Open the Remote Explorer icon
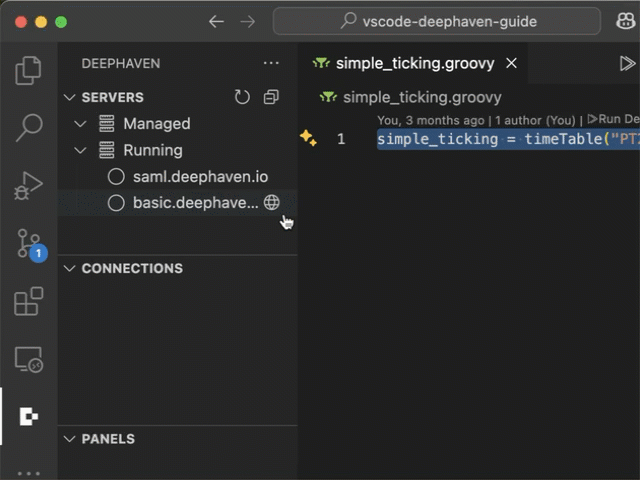Viewport: 640px width, 480px height. coord(29,359)
